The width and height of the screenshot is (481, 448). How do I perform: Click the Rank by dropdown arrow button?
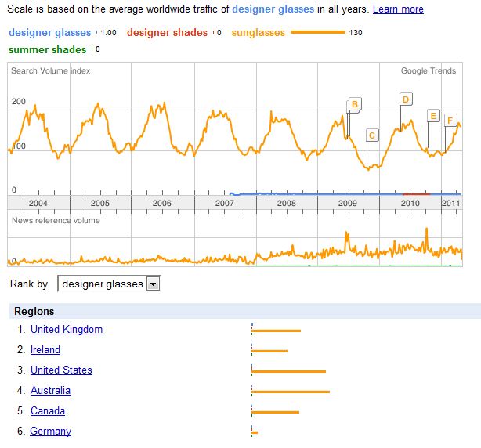point(153,284)
